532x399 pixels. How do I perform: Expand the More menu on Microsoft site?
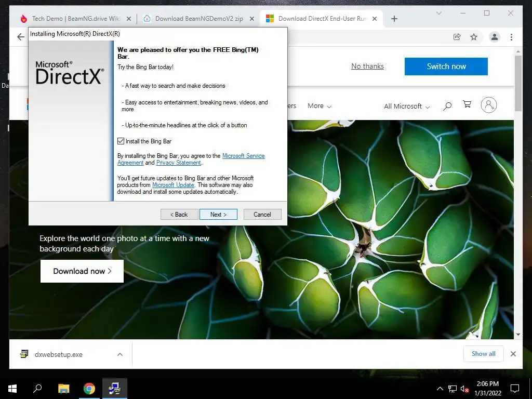click(320, 106)
